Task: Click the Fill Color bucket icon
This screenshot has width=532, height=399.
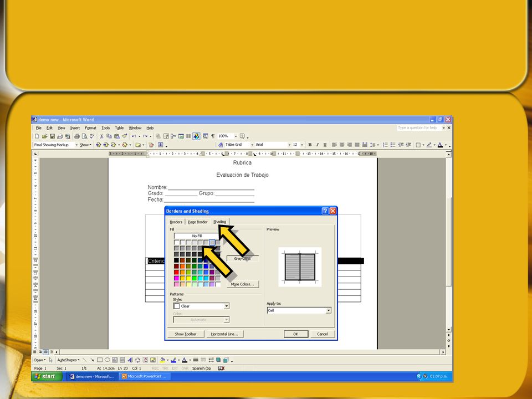Action: 162,360
